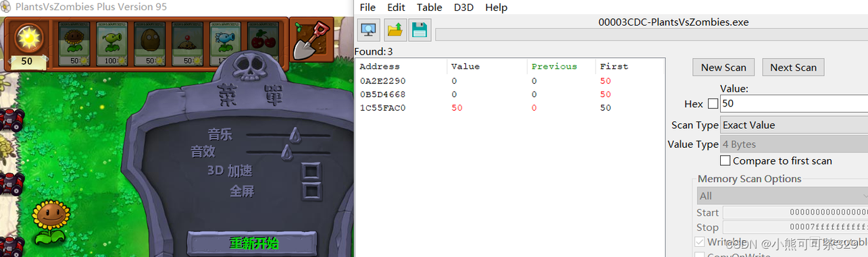Viewport: 868px width, 257px height.
Task: Open the Help menu
Action: [496, 7]
